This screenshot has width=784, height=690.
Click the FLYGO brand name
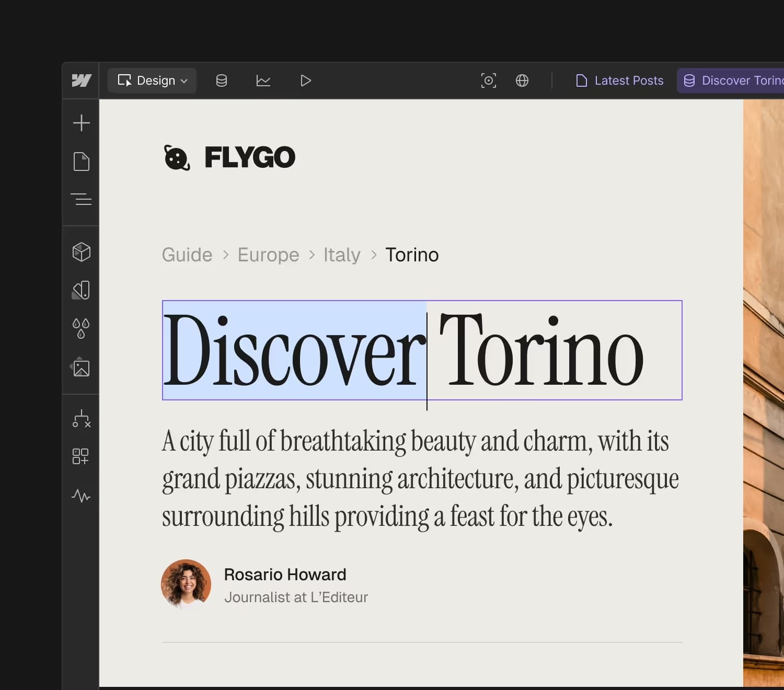250,157
